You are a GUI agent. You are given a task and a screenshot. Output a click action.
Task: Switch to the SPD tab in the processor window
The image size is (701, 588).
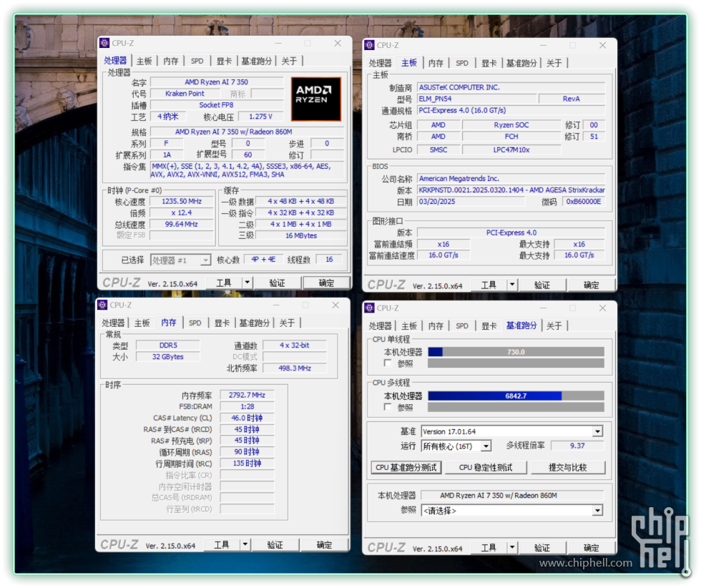(197, 62)
